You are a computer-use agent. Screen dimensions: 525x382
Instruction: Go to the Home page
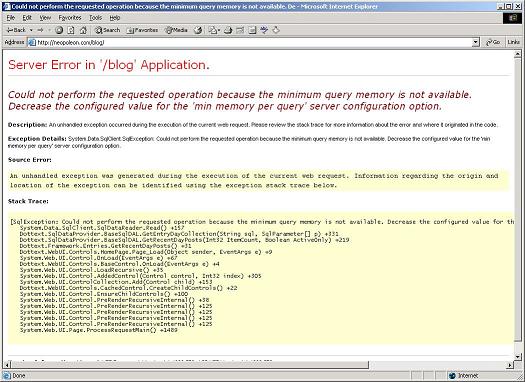(83, 30)
